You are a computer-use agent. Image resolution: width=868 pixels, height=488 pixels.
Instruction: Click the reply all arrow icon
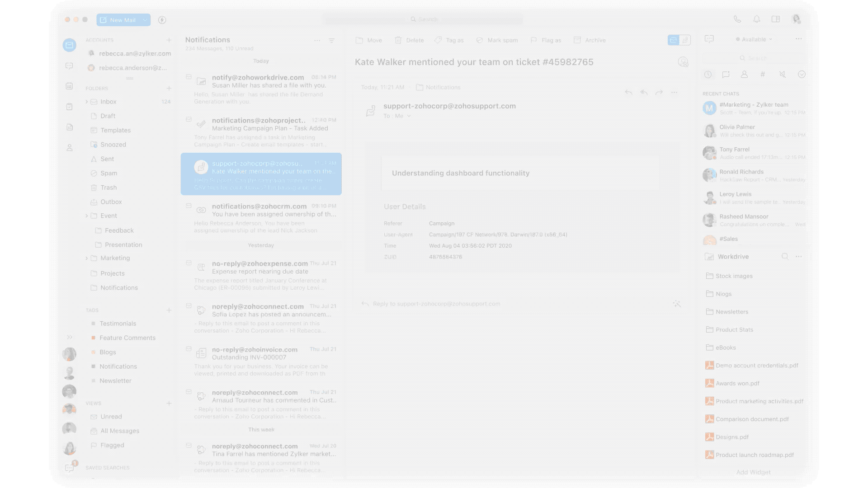tap(644, 92)
